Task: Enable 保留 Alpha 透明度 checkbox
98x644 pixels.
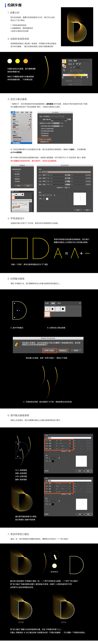Action: pos(39,139)
